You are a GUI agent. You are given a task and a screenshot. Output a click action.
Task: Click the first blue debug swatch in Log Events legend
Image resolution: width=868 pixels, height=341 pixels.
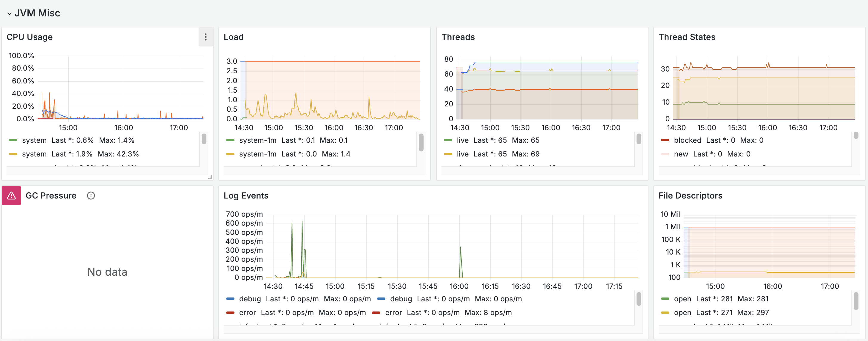230,299
